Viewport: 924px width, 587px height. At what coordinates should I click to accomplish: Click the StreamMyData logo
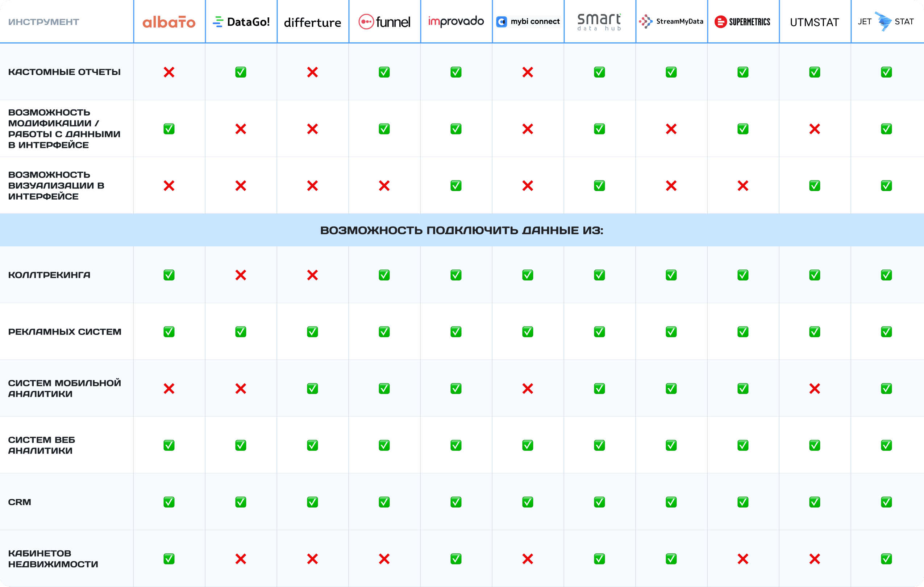point(671,21)
